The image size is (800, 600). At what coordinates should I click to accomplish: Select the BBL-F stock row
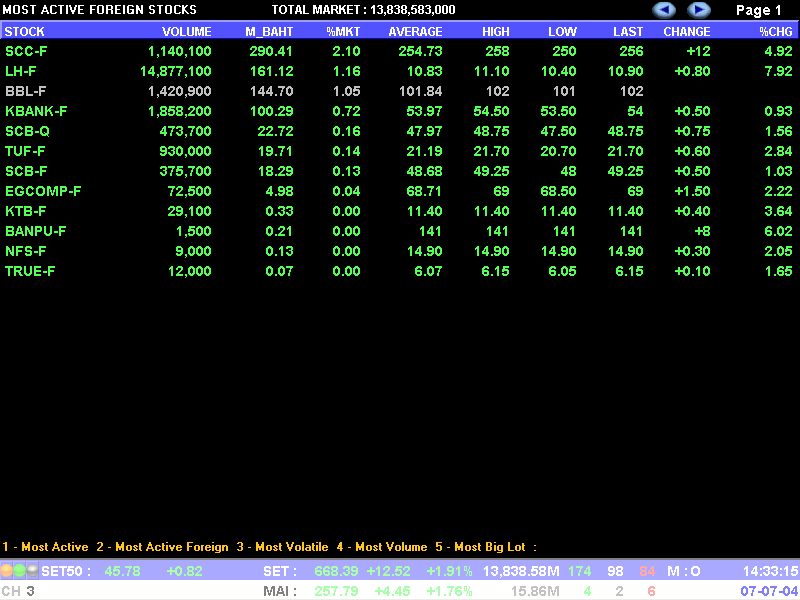[x=400, y=91]
